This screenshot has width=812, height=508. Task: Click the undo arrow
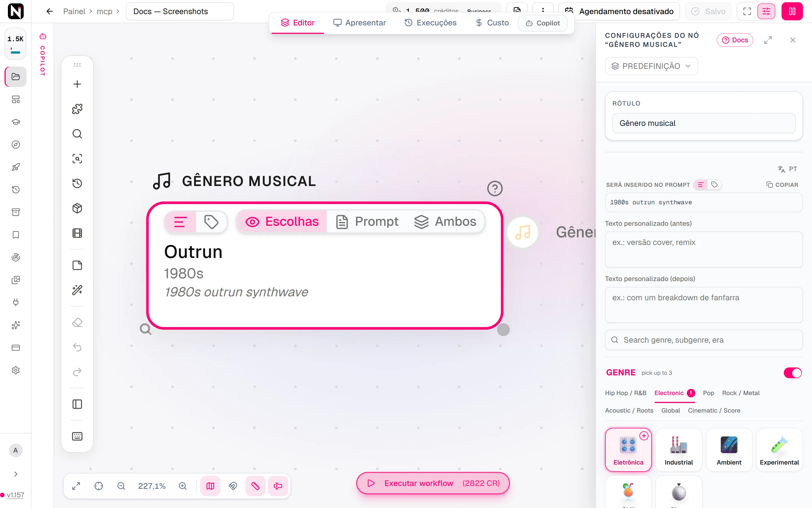[x=77, y=347]
